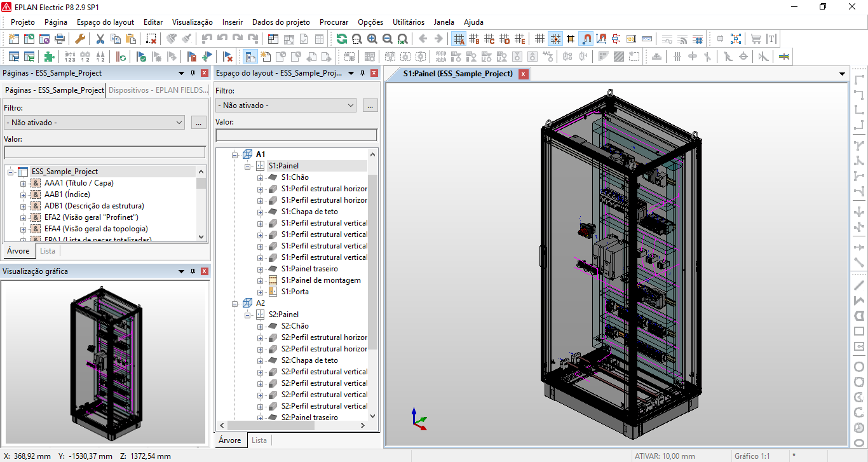868x462 pixels.
Task: Click the '...' button beside layout space filter
Action: [x=370, y=105]
